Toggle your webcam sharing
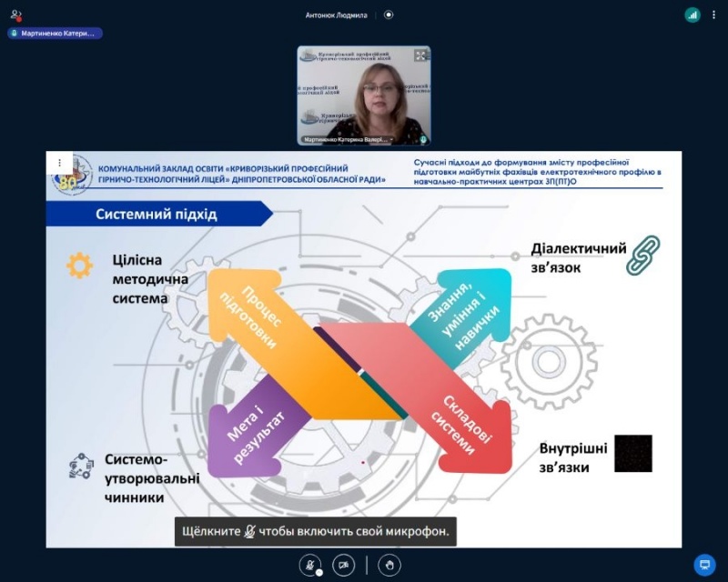The height and width of the screenshot is (582, 728). click(343, 565)
